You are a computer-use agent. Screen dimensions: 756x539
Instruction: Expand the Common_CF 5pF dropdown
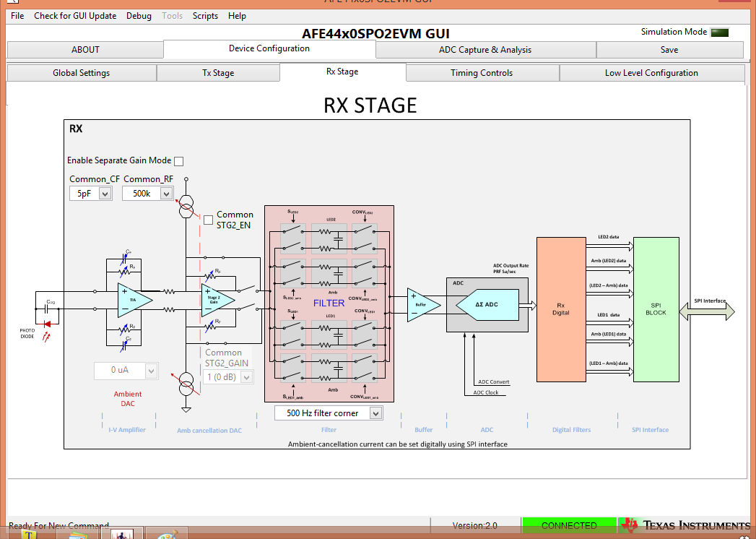[x=105, y=194]
